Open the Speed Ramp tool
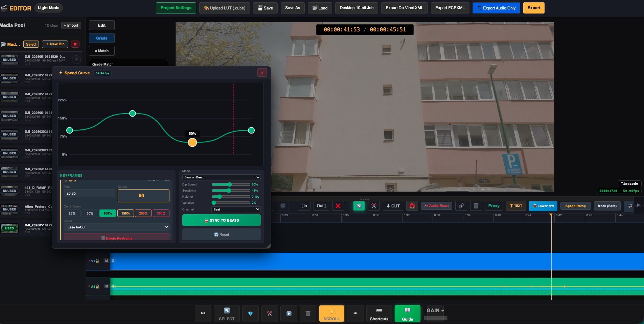The height and width of the screenshot is (324, 644). click(575, 206)
